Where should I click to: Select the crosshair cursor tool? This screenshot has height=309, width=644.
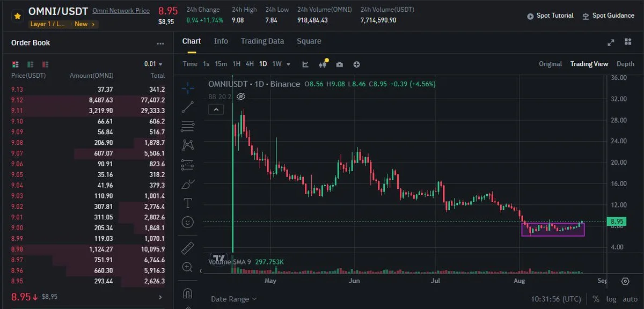tap(188, 88)
